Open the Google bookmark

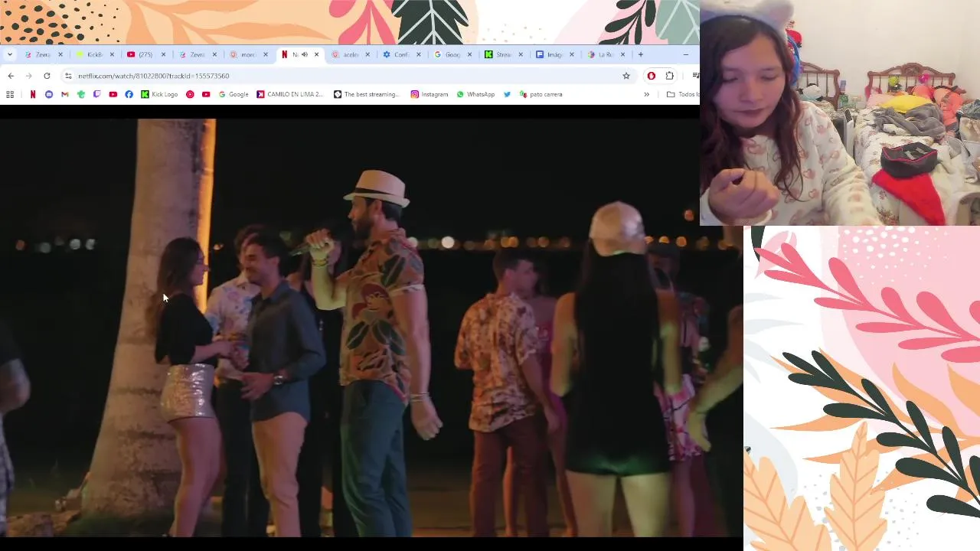(234, 94)
